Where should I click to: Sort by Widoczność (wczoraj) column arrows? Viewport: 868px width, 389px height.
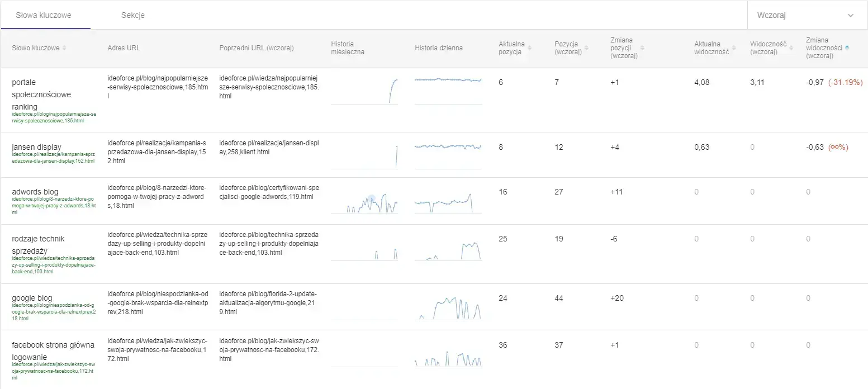pyautogui.click(x=790, y=48)
